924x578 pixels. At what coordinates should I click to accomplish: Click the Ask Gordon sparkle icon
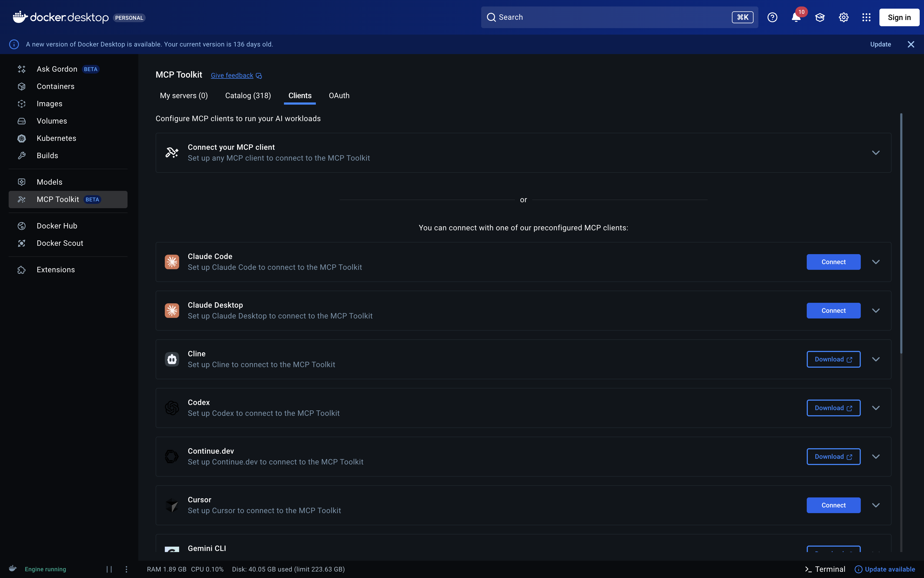coord(22,69)
